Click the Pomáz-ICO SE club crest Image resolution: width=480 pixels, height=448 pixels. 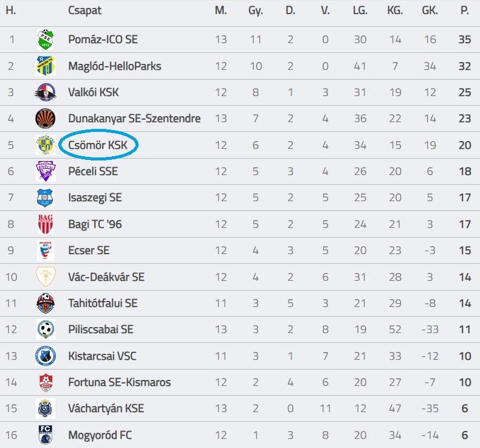pyautogui.click(x=46, y=40)
